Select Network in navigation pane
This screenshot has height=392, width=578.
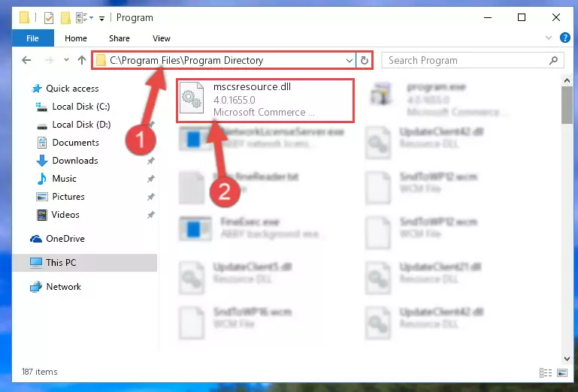63,287
